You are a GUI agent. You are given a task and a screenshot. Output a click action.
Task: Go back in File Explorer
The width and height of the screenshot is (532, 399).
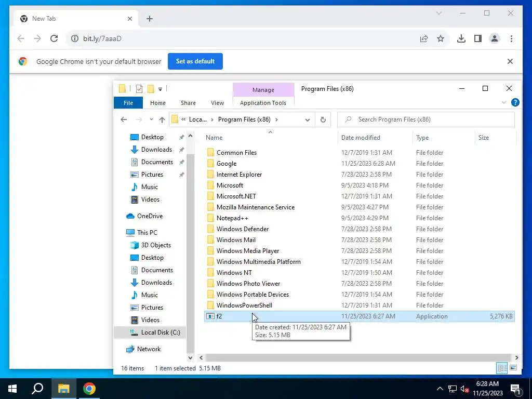(124, 119)
